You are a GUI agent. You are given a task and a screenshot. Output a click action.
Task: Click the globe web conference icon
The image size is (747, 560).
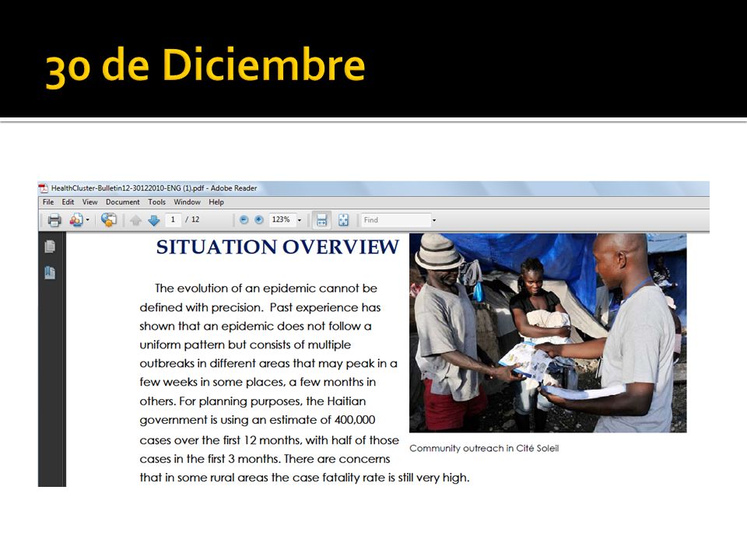click(109, 219)
